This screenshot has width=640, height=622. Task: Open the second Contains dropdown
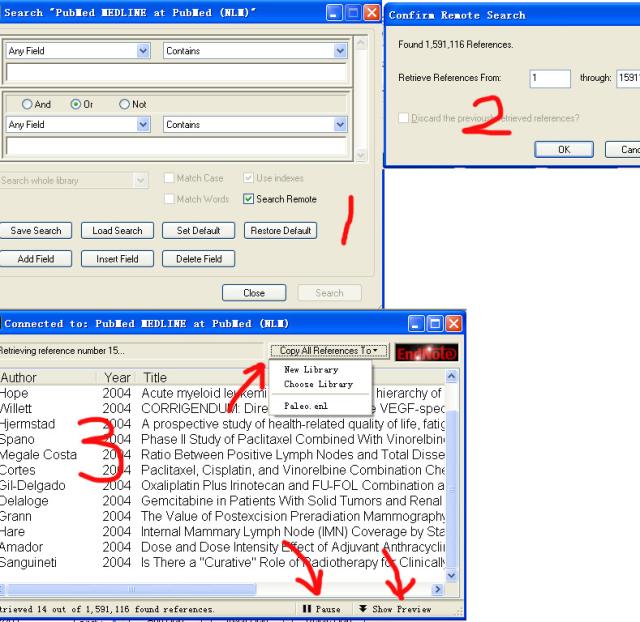(x=341, y=125)
